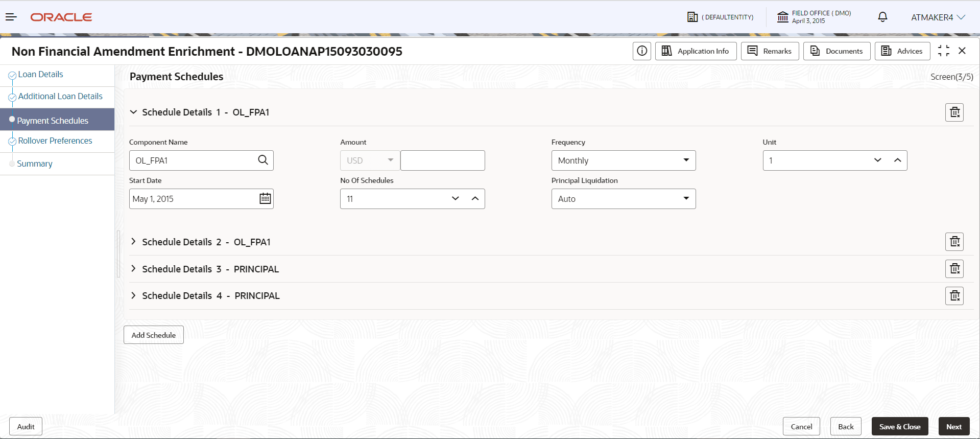Click the "Payment Schedules" page heading
The image size is (980, 439).
(x=176, y=77)
